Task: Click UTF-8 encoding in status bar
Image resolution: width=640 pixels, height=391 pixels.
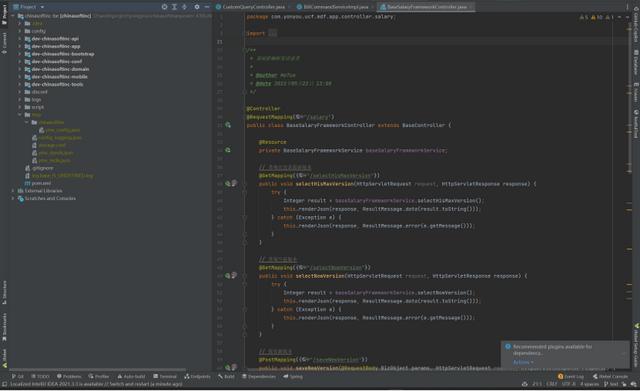Action: pyautogui.click(x=568, y=384)
